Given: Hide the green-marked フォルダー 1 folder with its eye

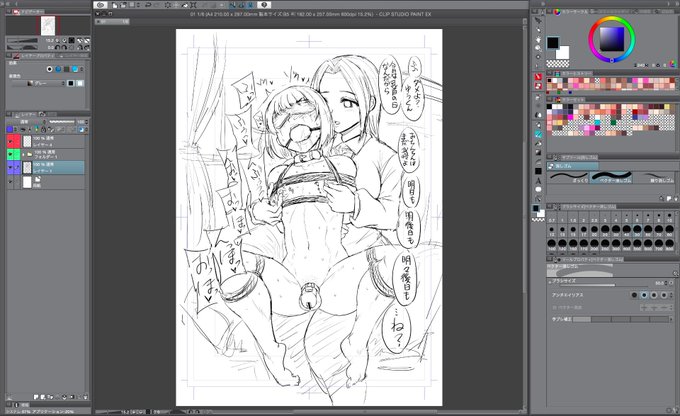Looking at the screenshot, I should pyautogui.click(x=10, y=154).
